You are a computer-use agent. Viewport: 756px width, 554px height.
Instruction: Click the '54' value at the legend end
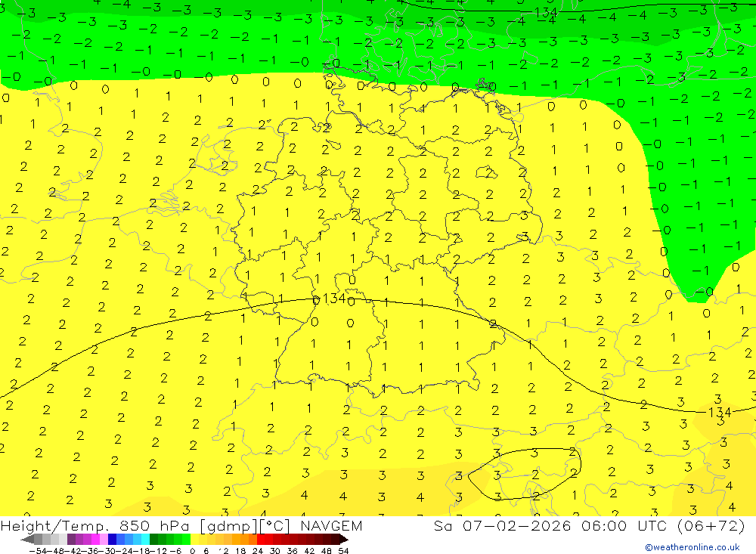343,551
